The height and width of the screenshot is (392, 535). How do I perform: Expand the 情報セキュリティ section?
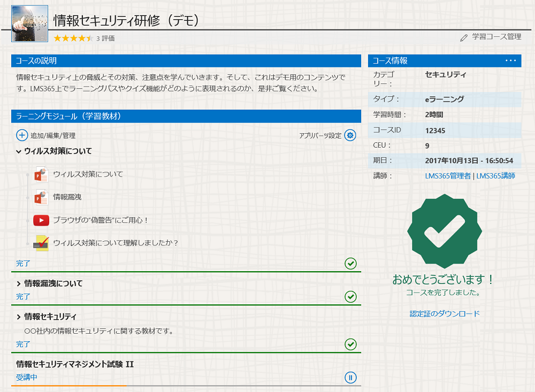[x=19, y=317]
